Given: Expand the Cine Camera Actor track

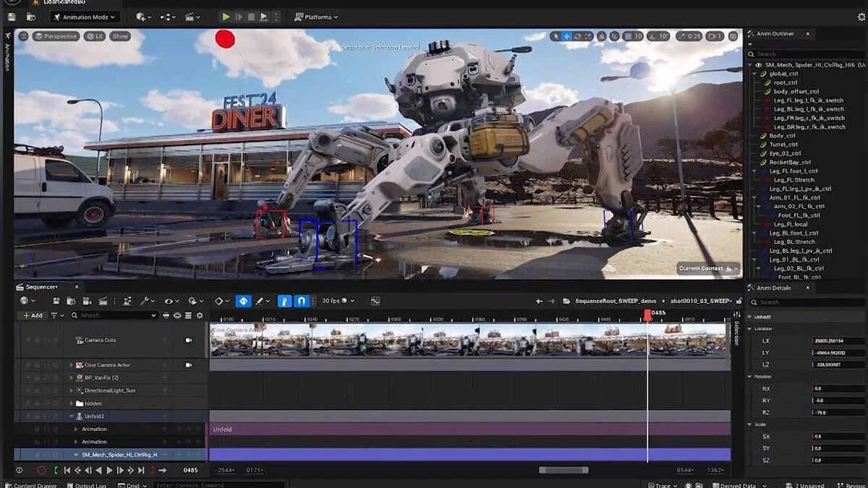Looking at the screenshot, I should point(71,365).
